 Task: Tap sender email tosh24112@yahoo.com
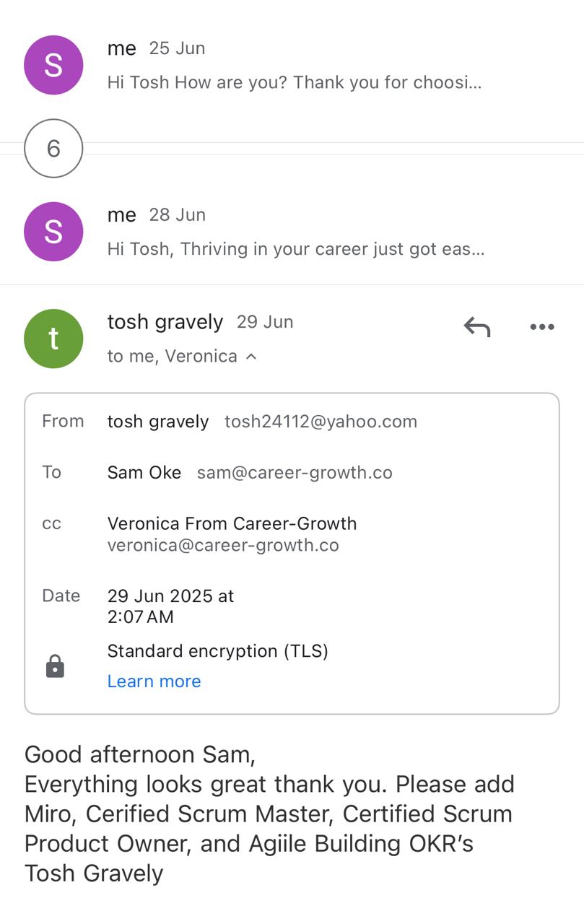(321, 422)
